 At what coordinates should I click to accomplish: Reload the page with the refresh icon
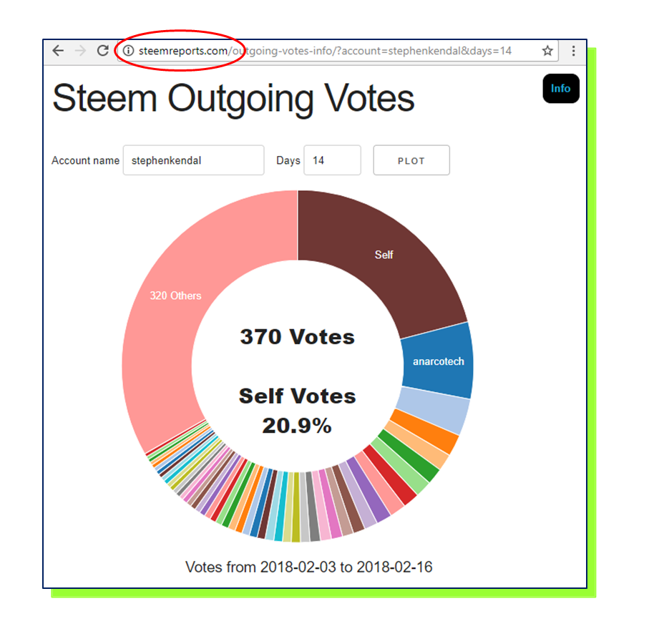pyautogui.click(x=102, y=51)
